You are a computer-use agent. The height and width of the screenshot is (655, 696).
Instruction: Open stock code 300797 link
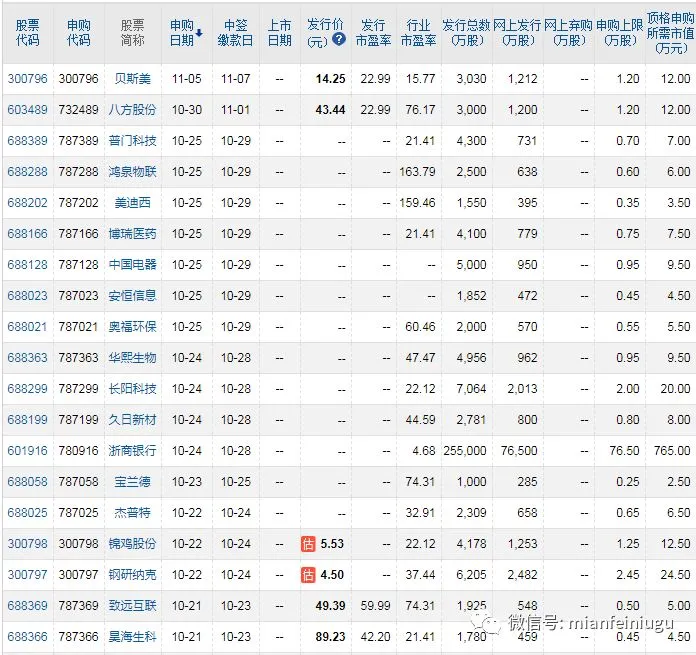27,575
